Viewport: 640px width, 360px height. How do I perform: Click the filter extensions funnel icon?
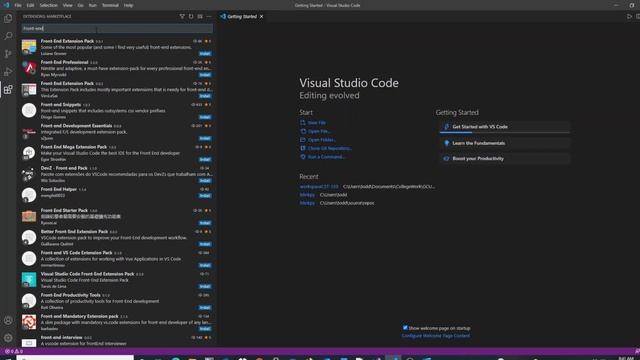pyautogui.click(x=182, y=16)
